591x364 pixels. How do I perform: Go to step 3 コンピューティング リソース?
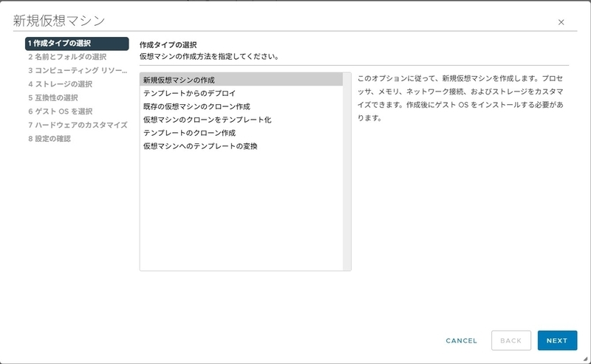(x=78, y=70)
